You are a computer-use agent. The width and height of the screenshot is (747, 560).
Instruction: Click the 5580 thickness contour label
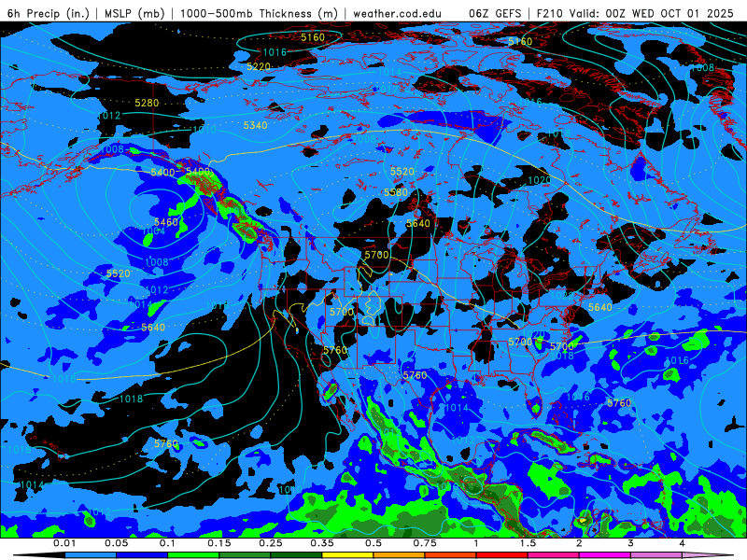tap(396, 192)
